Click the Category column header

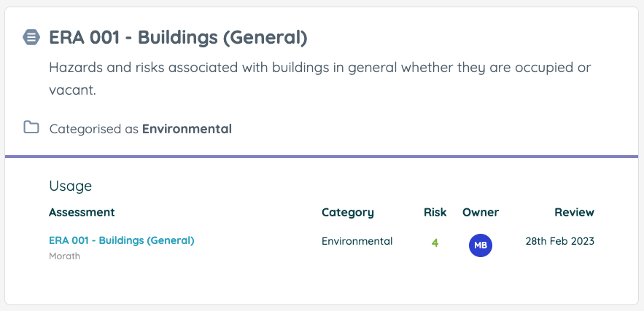(x=348, y=213)
